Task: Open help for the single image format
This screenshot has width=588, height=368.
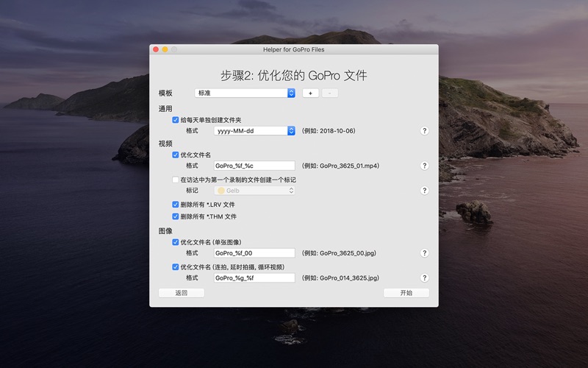Action: pyautogui.click(x=424, y=253)
